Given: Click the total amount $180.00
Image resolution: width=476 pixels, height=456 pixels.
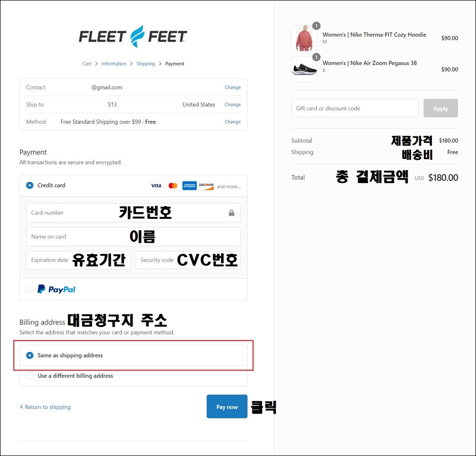Looking at the screenshot, I should 443,178.
